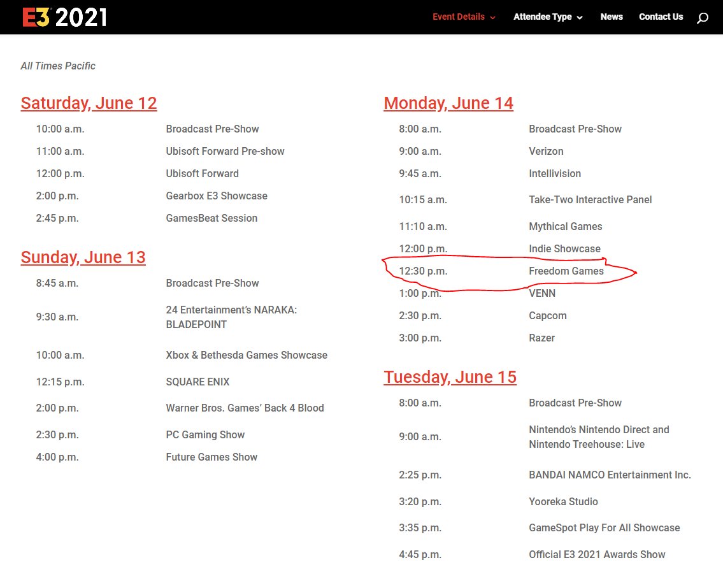Select the 11:10 a.m. time on Monday

tap(423, 226)
